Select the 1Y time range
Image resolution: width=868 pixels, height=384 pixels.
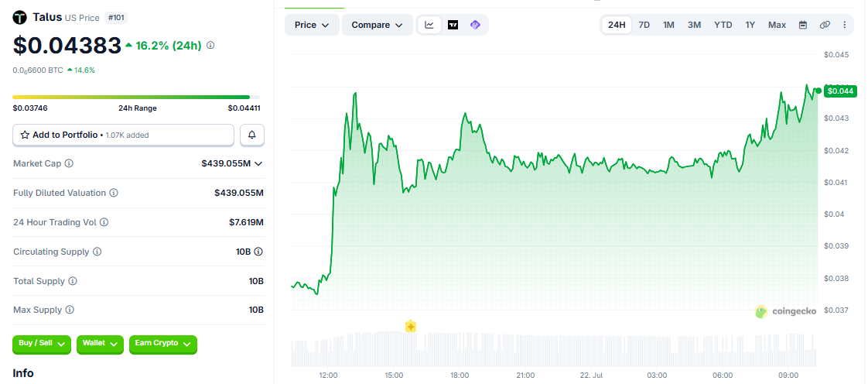pos(750,25)
